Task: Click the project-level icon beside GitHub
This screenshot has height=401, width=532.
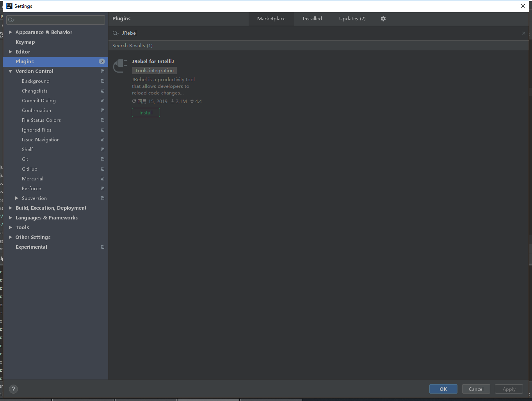Action: click(102, 169)
